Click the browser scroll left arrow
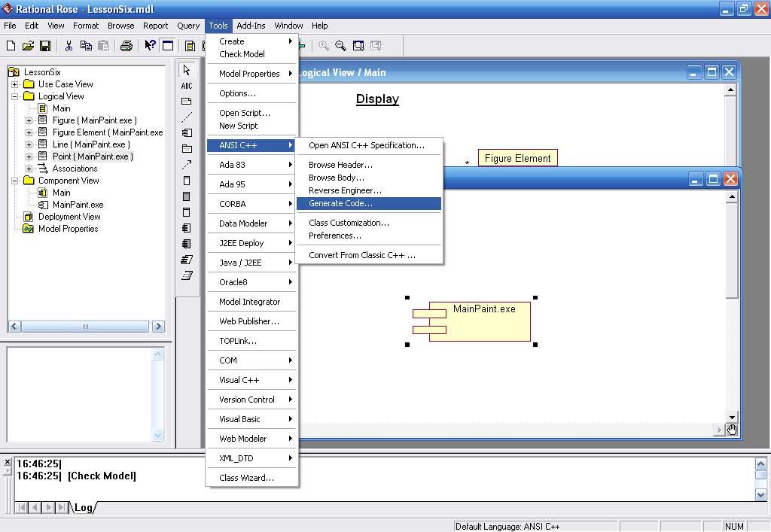The image size is (771, 532). [x=14, y=326]
